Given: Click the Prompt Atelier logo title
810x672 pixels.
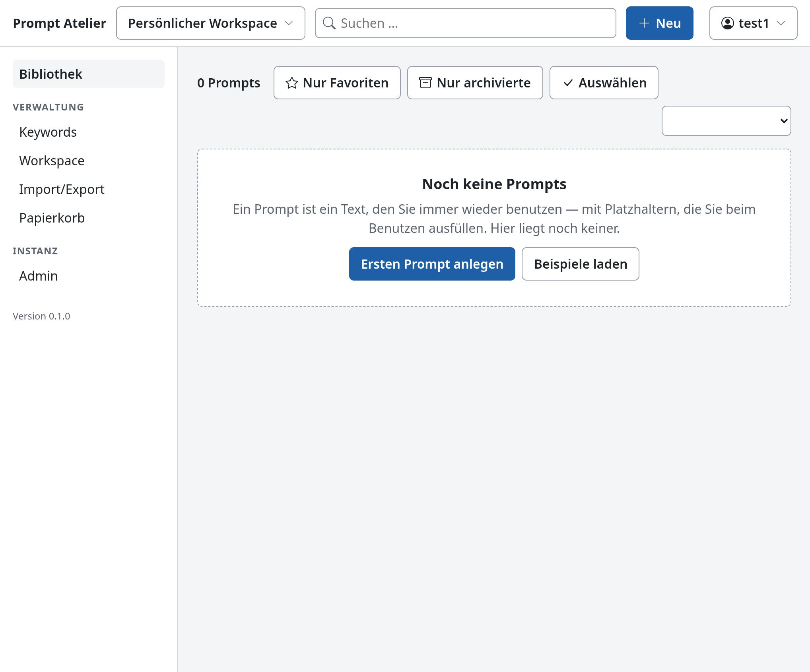Looking at the screenshot, I should tap(59, 23).
